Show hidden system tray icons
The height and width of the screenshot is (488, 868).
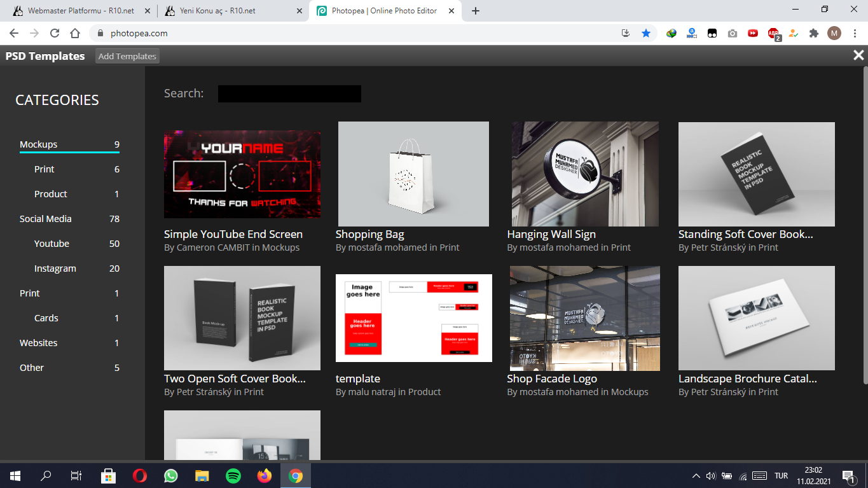tap(696, 476)
